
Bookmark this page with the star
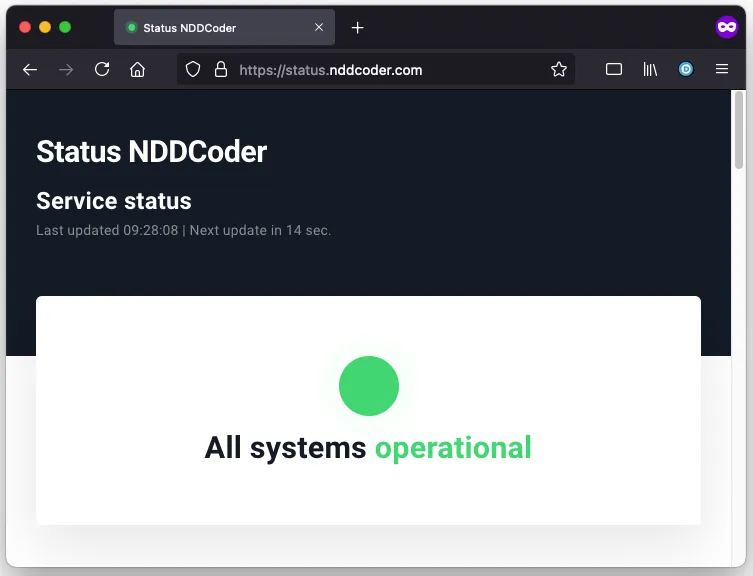tap(559, 70)
